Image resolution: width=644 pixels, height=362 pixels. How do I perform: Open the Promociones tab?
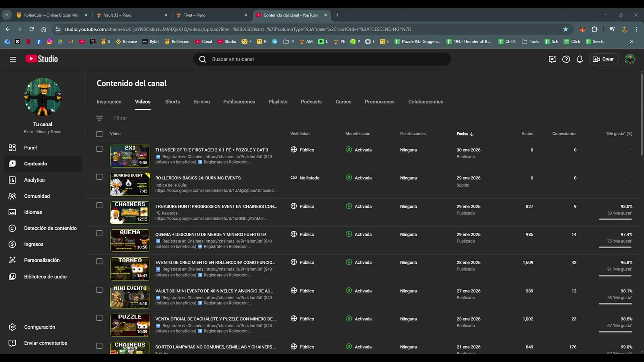tap(380, 102)
